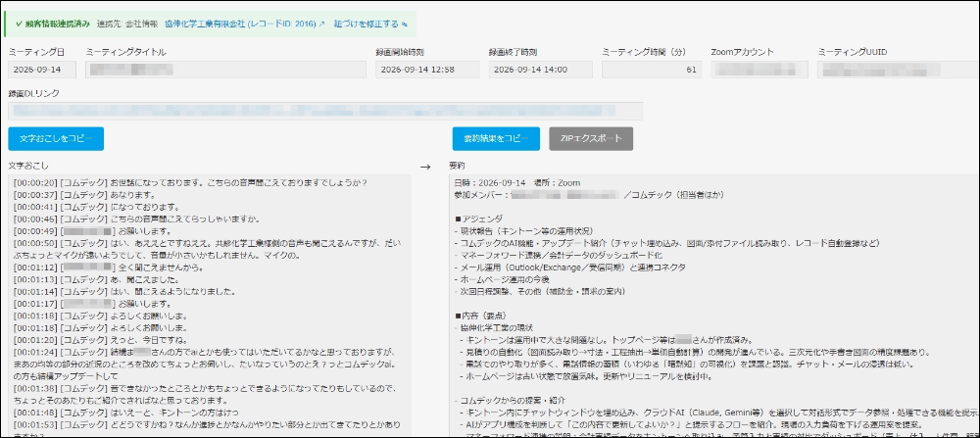
Task: Click transcript line starting [00:00:50] はい、あええと
Action: pyautogui.click(x=210, y=249)
